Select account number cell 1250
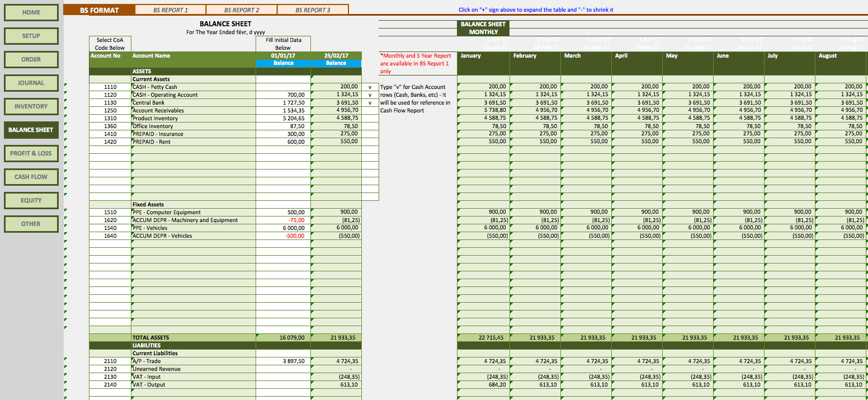This screenshot has width=868, height=400. (x=110, y=111)
